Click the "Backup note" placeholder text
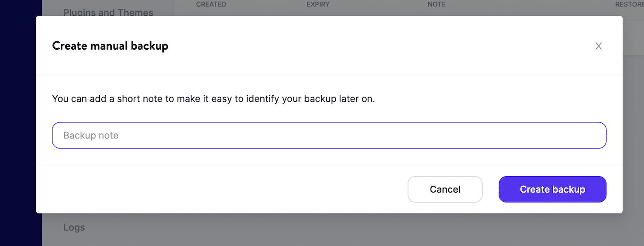Screen dimensions: 644x246 [x=91, y=136]
